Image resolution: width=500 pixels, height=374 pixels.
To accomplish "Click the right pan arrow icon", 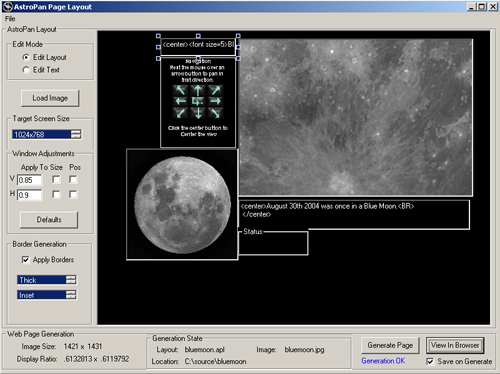I will (215, 101).
